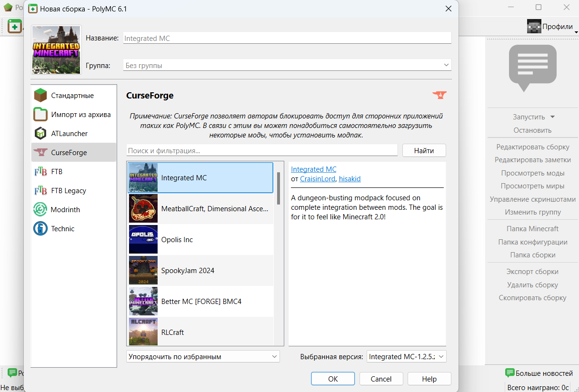Click the Больше новостей chat icon
The image size is (579, 392).
click(x=509, y=373)
